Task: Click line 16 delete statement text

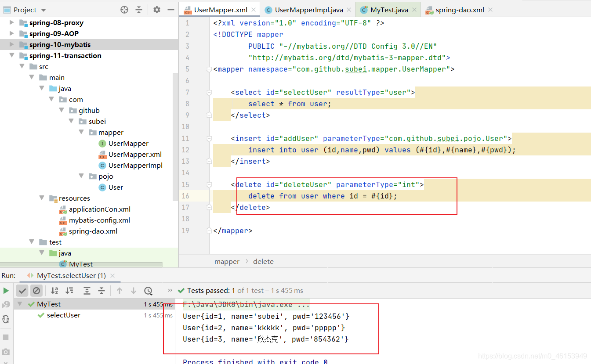Action: click(323, 196)
